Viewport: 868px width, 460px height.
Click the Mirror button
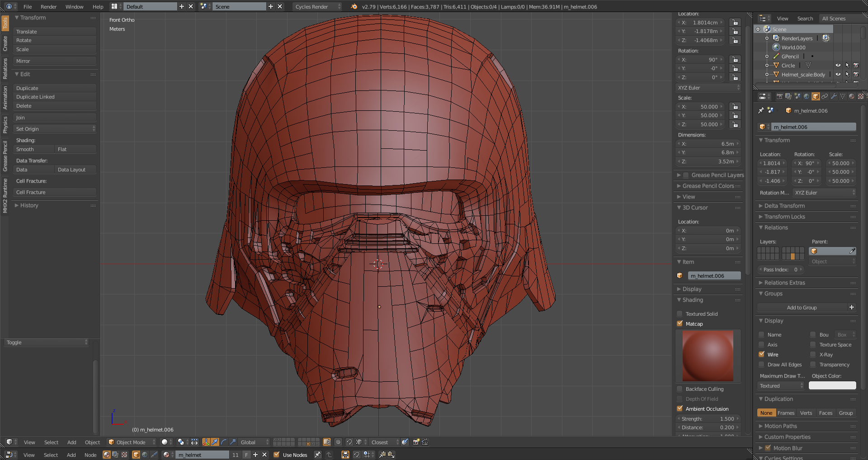click(x=55, y=61)
